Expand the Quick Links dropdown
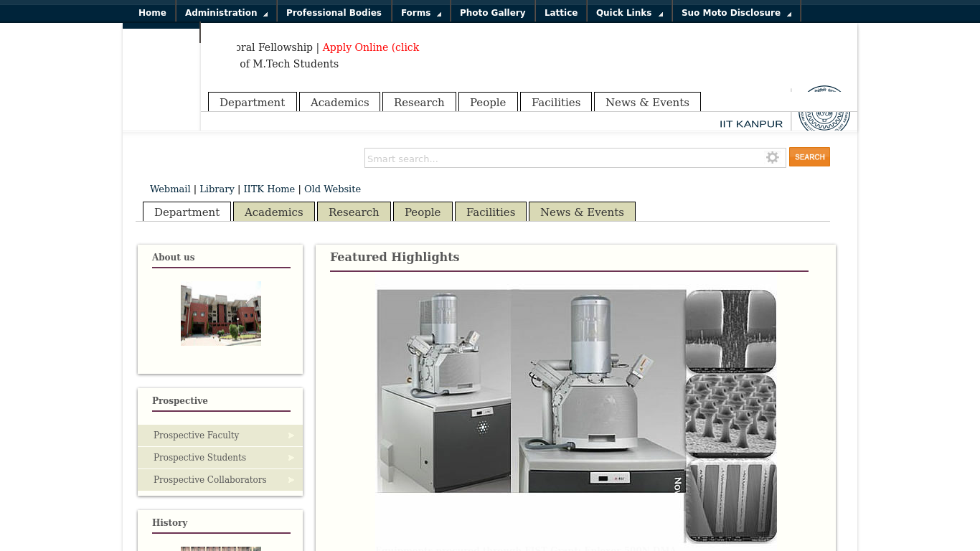Screen dimensions: 980x551 point(624,12)
